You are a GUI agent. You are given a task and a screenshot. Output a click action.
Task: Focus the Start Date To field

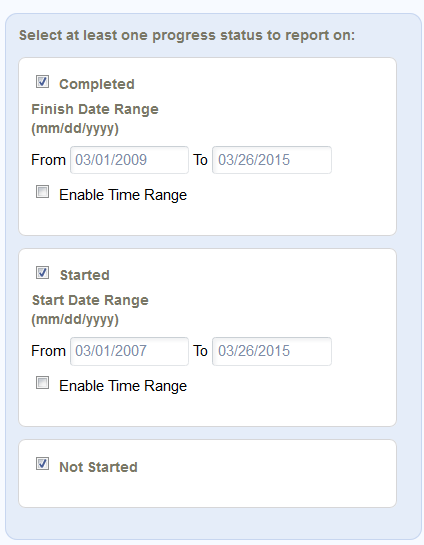272,351
